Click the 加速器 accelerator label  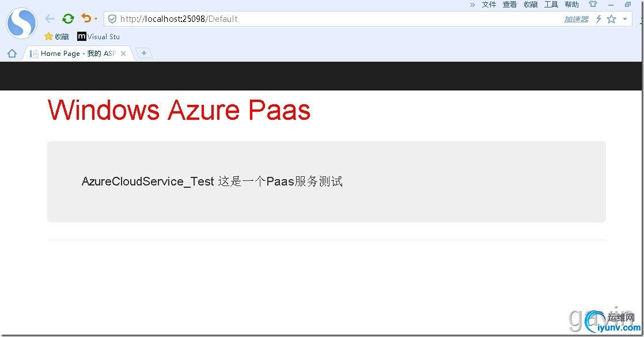[576, 20]
